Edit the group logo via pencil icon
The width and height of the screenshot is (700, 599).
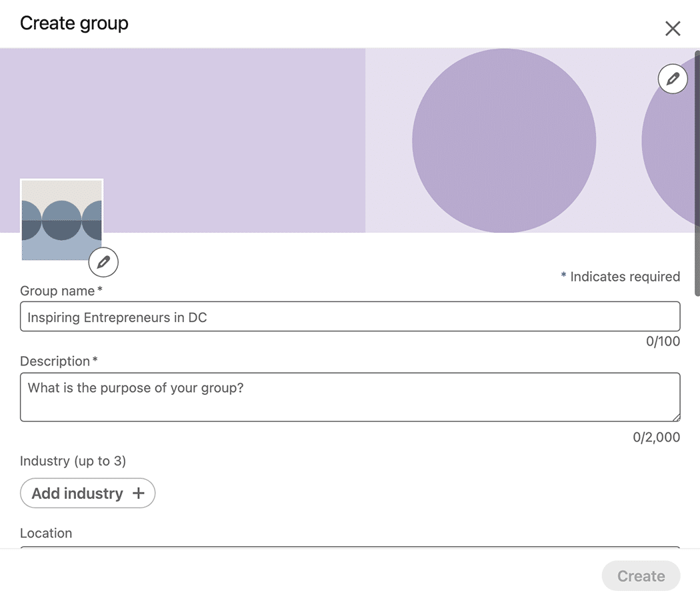coord(103,262)
